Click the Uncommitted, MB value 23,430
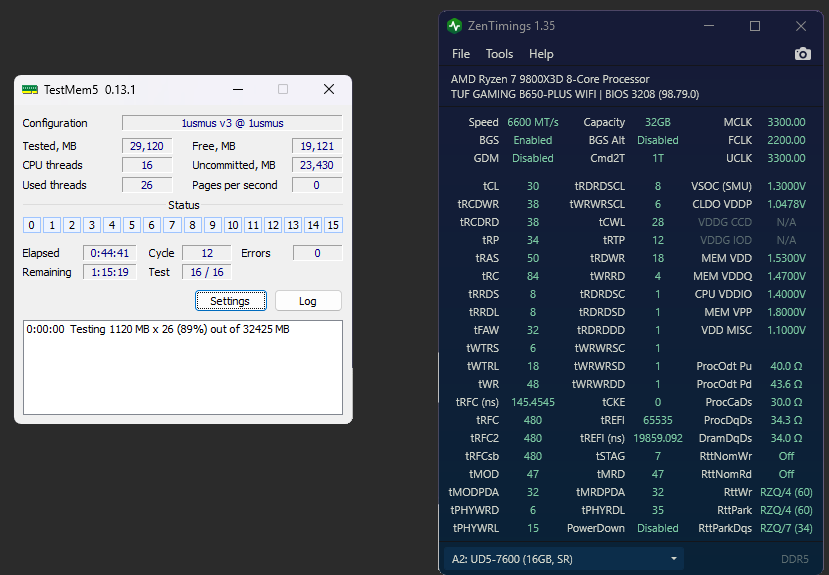Screen dimensions: 829x575 317,165
